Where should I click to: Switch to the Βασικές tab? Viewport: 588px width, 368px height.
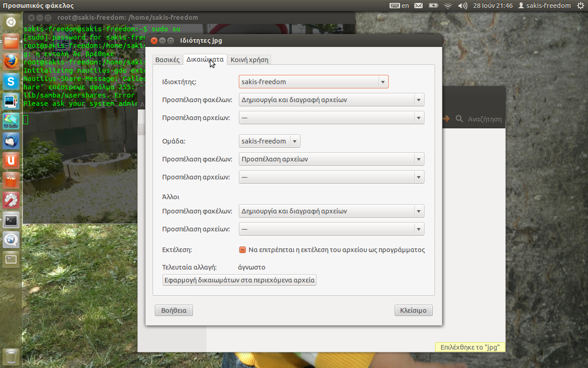pos(167,60)
